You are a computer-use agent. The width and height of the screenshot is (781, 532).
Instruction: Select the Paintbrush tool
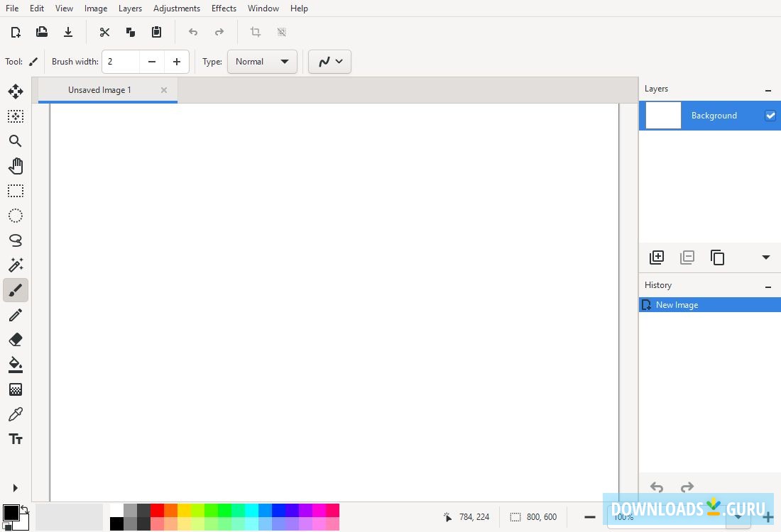click(15, 290)
